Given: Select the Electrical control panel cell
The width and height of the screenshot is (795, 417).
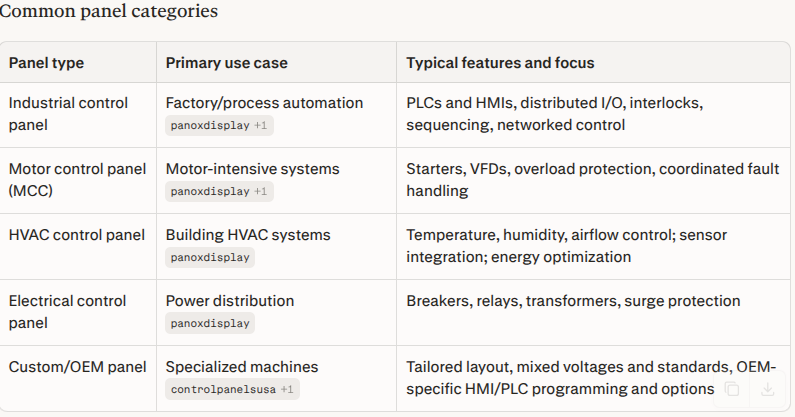Looking at the screenshot, I should point(68,311).
